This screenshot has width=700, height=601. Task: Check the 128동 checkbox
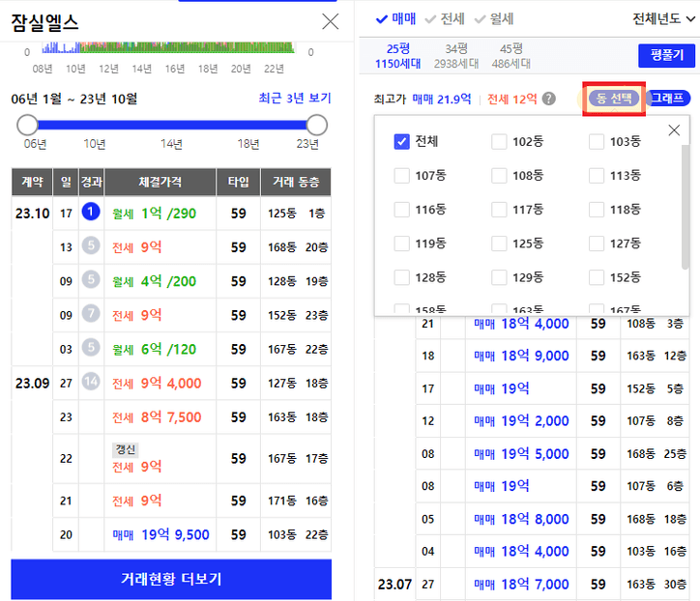(x=402, y=277)
